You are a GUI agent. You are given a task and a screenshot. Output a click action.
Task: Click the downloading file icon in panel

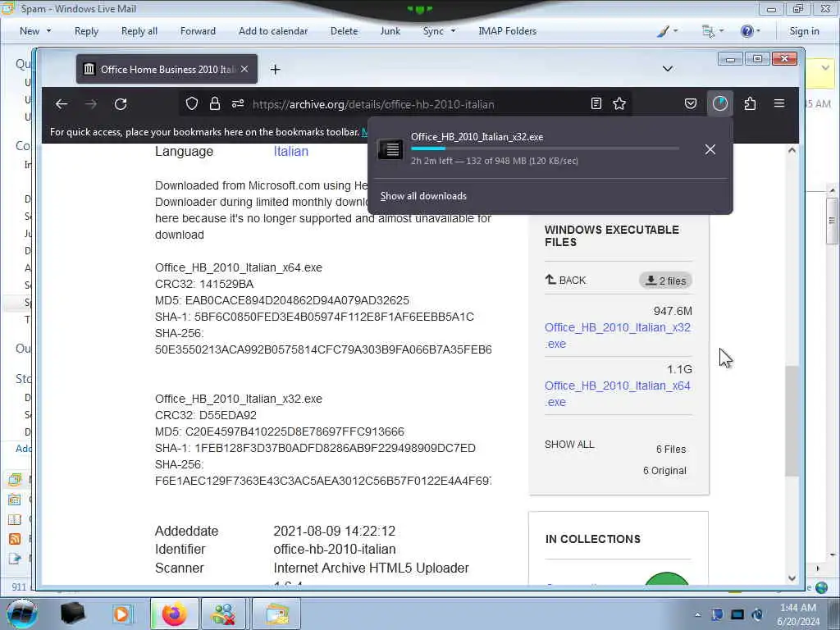click(390, 149)
